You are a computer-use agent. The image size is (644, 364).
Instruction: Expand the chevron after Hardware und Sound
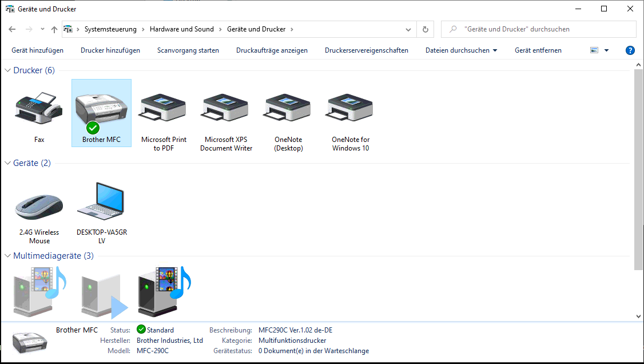coord(220,29)
